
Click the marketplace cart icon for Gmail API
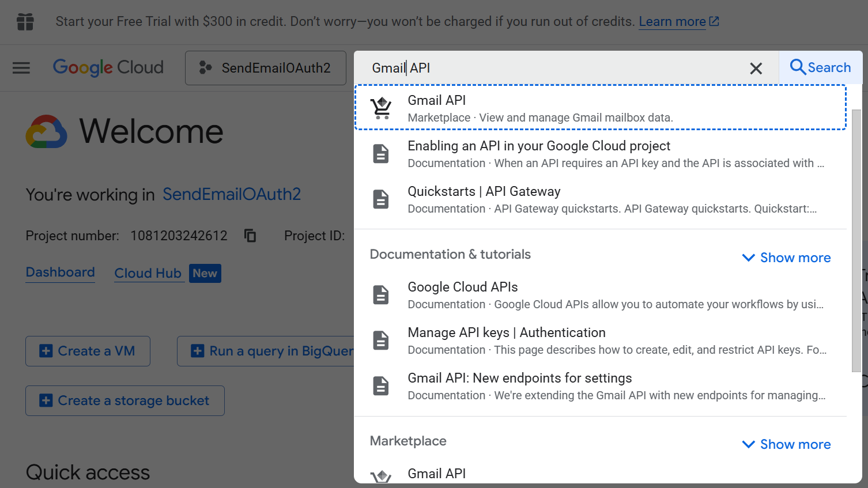point(381,108)
